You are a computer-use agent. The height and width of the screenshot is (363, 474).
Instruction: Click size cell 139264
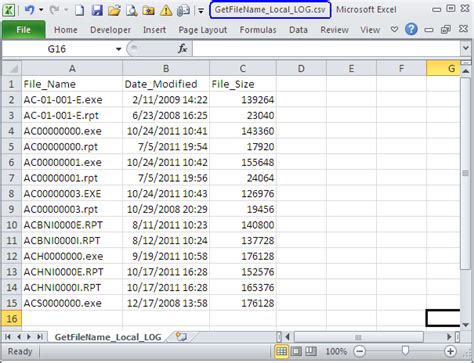[x=243, y=100]
